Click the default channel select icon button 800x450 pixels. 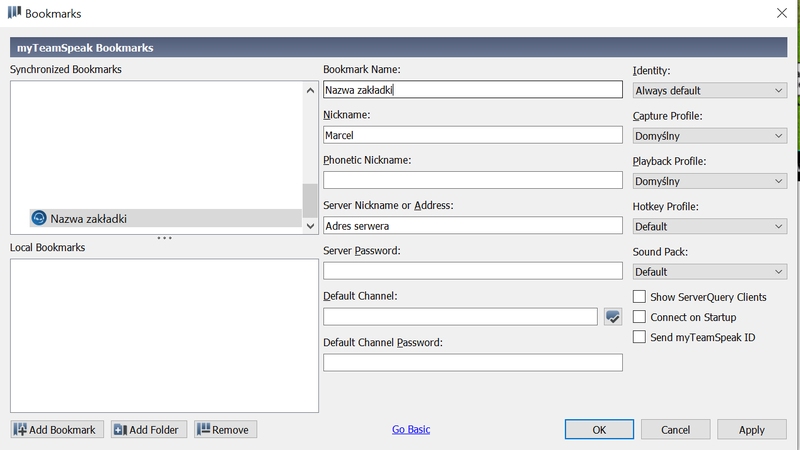click(613, 317)
